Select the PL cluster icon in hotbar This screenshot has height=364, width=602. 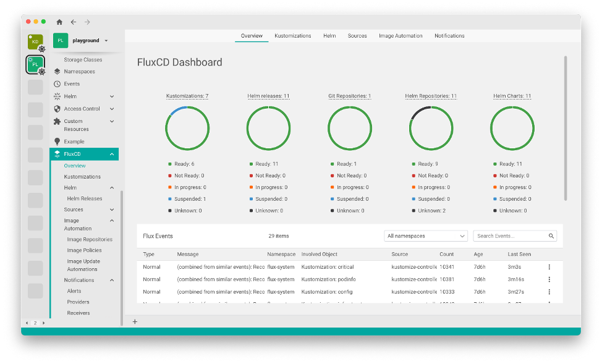point(36,64)
